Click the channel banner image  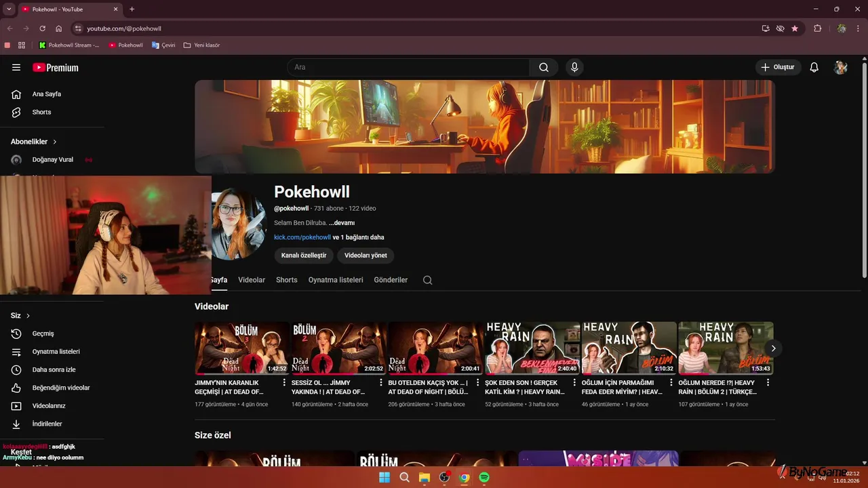[484, 127]
